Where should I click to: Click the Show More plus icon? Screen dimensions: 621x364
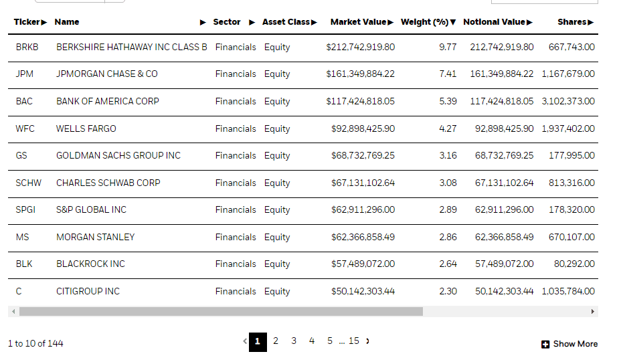545,344
